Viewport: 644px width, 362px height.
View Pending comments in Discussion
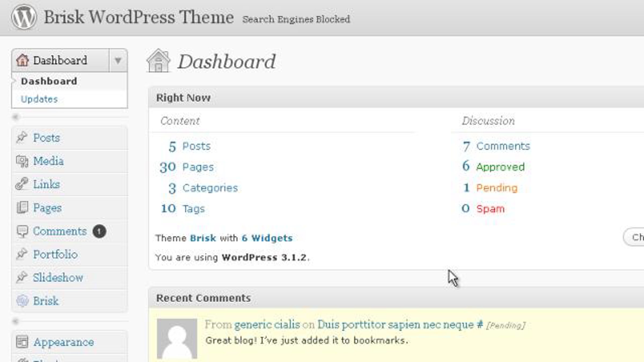497,188
